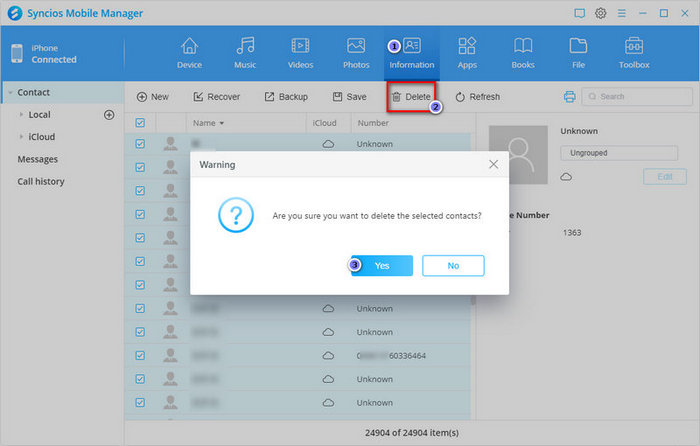Expand the iCloud contacts node
The height and width of the screenshot is (446, 700).
tap(21, 137)
